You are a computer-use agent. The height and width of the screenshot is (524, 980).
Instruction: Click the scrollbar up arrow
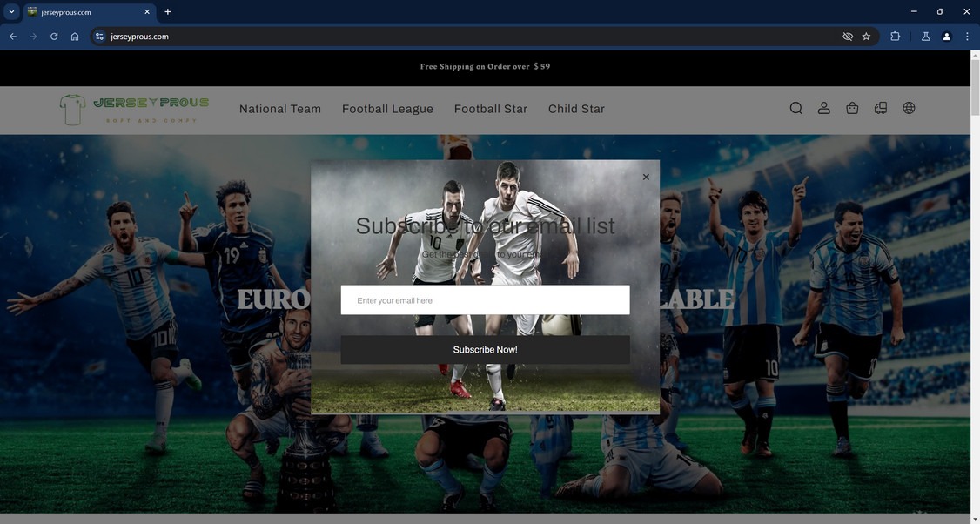click(x=975, y=55)
